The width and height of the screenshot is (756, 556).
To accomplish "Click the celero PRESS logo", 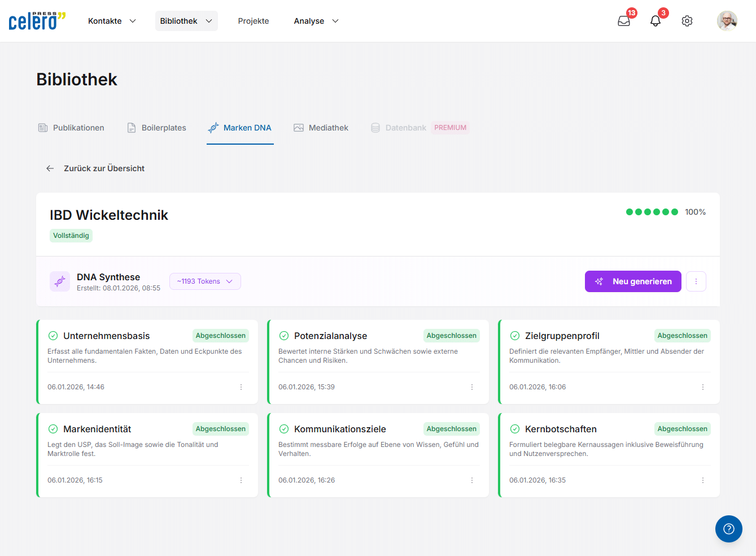I will [36, 20].
